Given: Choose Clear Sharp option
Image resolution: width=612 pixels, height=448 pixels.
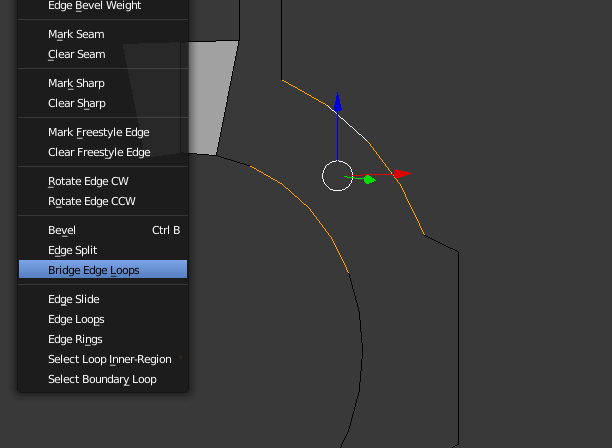Looking at the screenshot, I should click(x=103, y=103).
